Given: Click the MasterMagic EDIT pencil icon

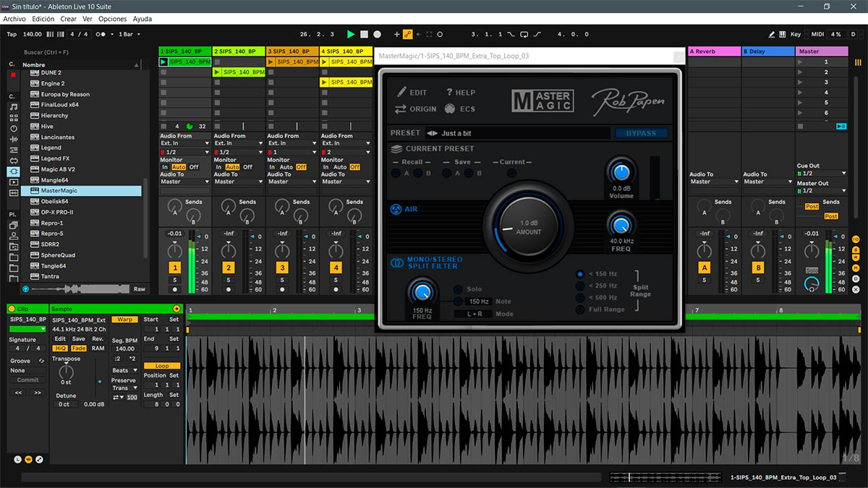Looking at the screenshot, I should [x=402, y=93].
